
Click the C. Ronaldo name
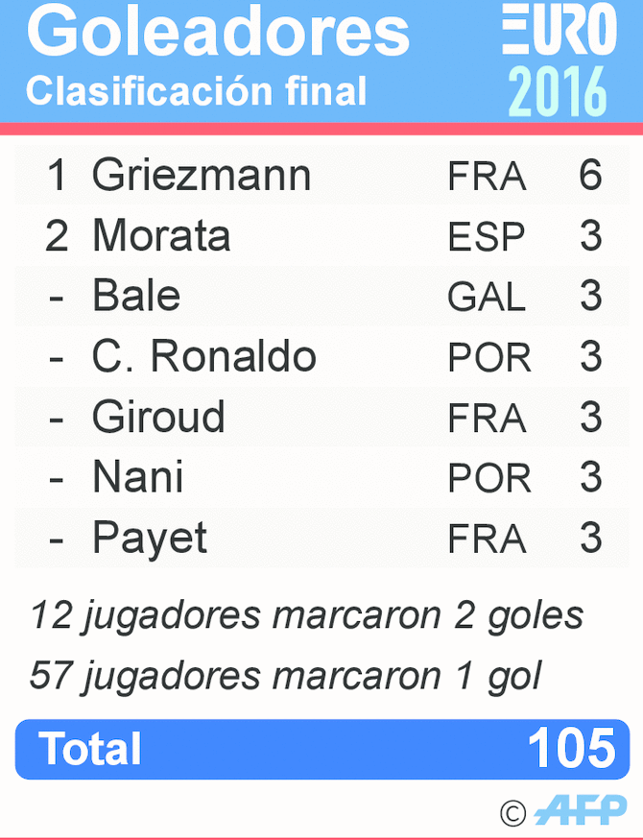tap(203, 356)
